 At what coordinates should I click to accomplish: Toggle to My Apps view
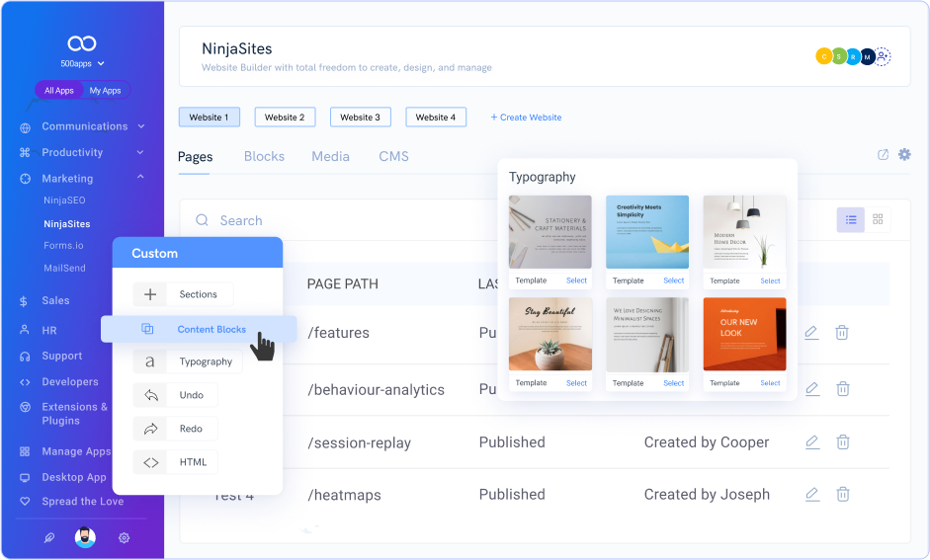pyautogui.click(x=105, y=91)
